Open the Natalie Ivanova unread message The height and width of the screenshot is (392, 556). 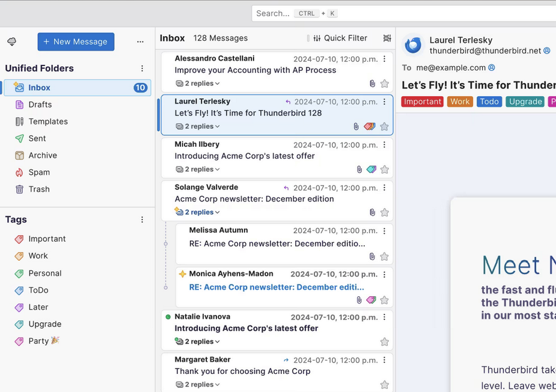point(277,330)
